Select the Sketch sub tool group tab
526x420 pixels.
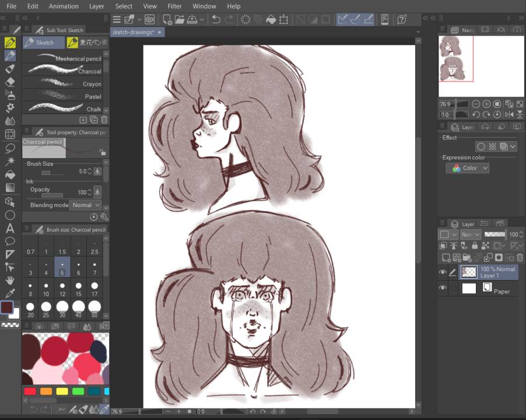click(44, 43)
